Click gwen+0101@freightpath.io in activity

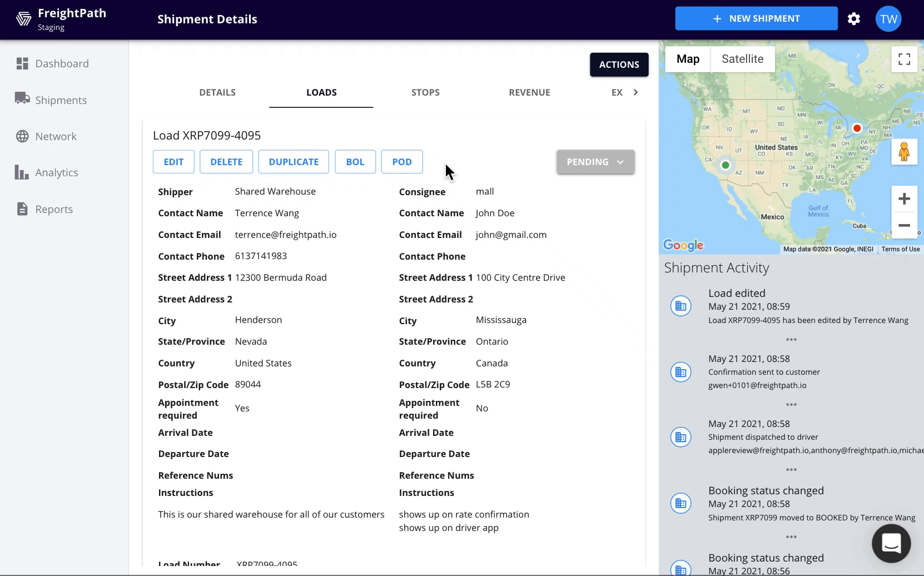click(x=757, y=385)
